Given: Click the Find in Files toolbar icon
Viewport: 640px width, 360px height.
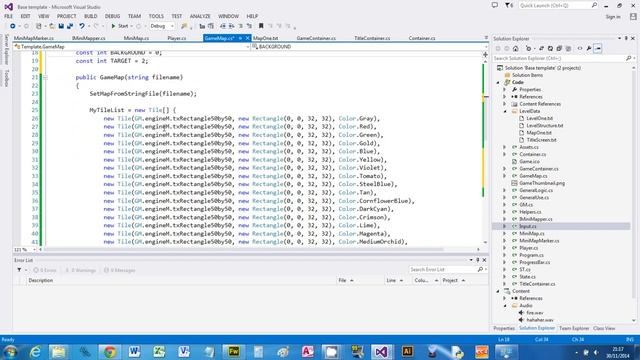Looking at the screenshot, I should pos(184,26).
